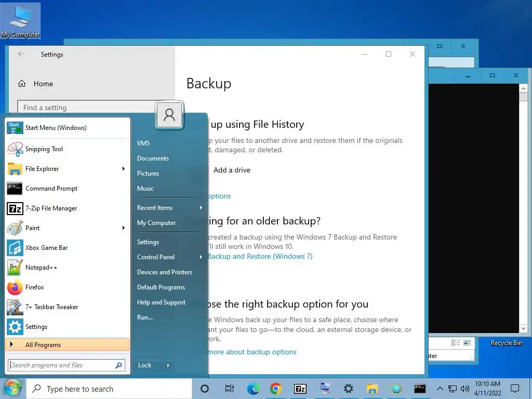The image size is (532, 399).
Task: Click Home icon in Settings sidebar
Action: (22, 84)
